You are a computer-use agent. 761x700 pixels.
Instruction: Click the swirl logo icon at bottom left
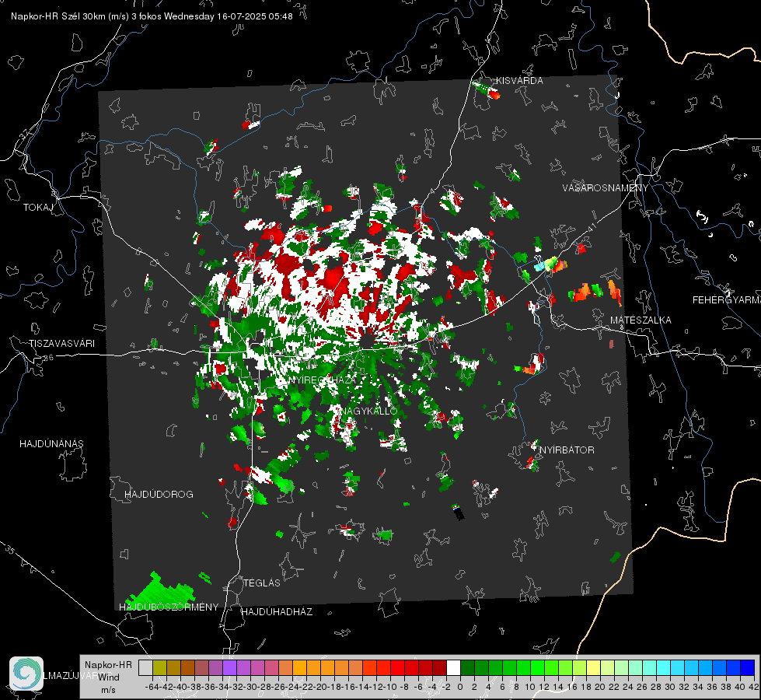coord(26,674)
